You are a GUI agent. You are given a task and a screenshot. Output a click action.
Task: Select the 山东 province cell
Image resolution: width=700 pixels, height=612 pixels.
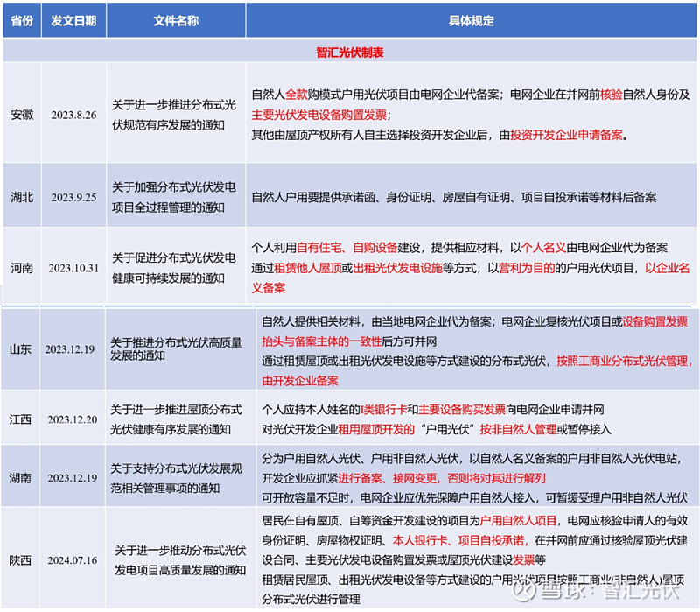coord(20,348)
